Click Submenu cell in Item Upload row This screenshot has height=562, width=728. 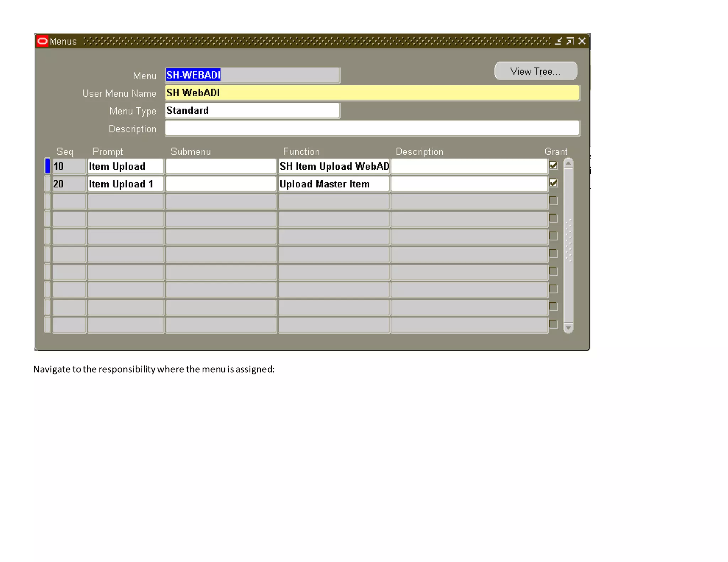[221, 166]
